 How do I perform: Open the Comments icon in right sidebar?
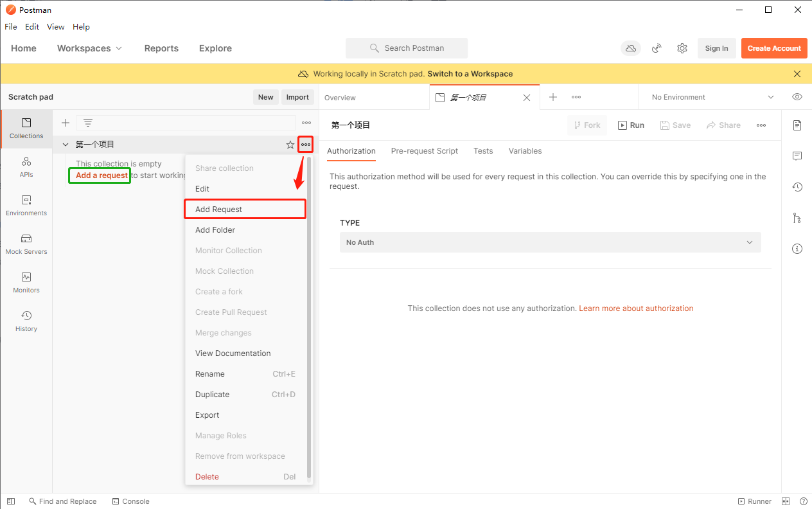pos(797,156)
